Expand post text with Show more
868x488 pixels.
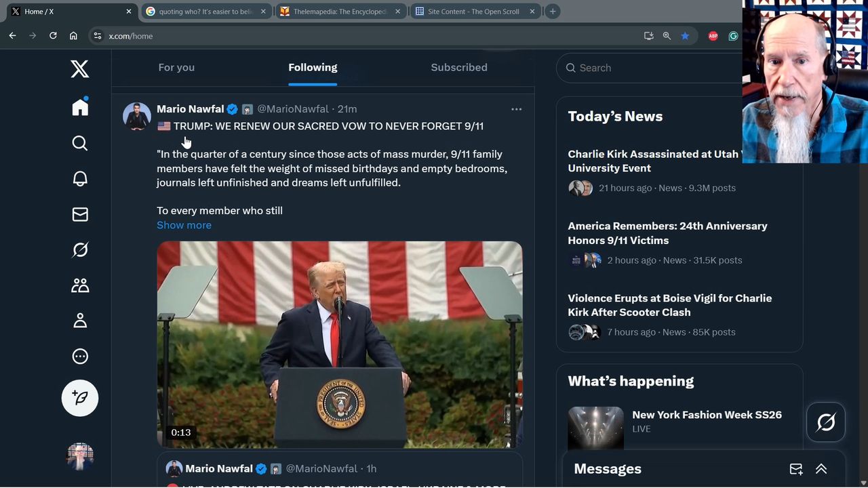tap(184, 225)
